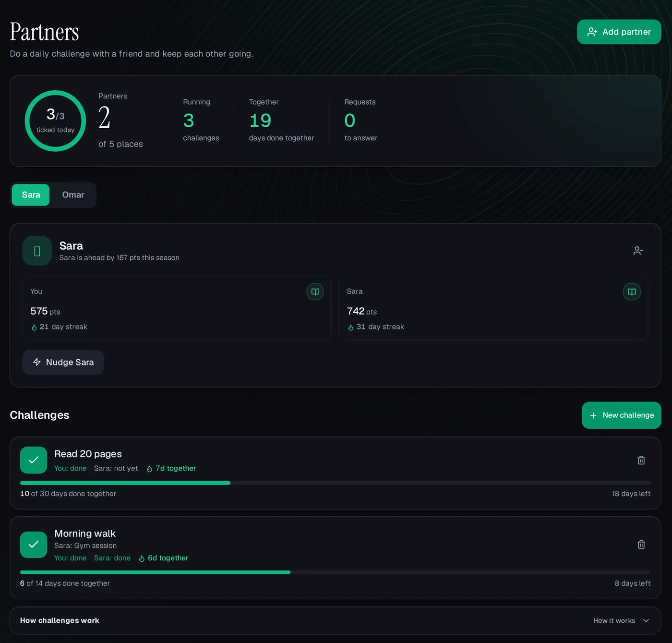Click the flame icon beside 7d together
The height and width of the screenshot is (643, 672).
149,469
